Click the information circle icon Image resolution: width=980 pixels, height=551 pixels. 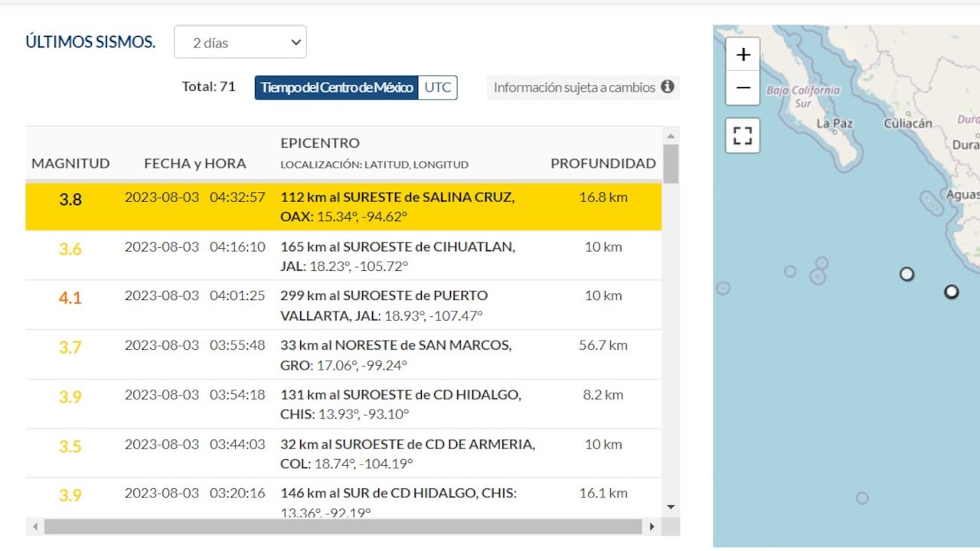tap(667, 87)
